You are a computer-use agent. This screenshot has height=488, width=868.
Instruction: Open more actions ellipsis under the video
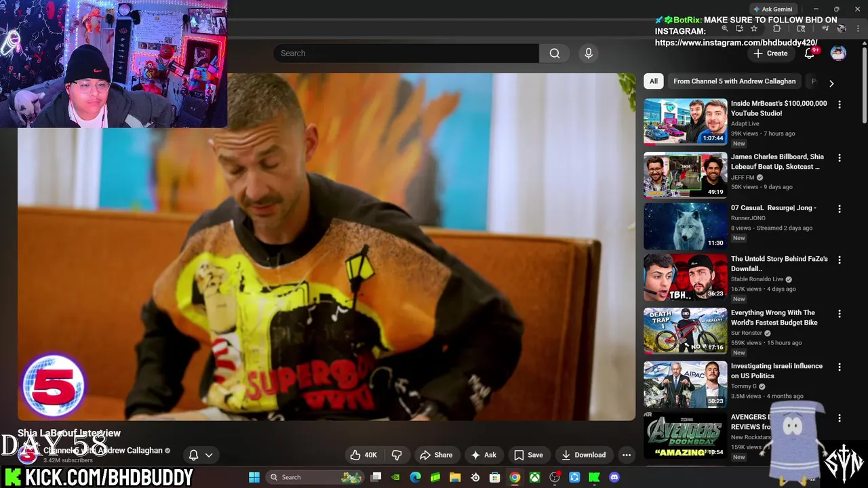[627, 455]
